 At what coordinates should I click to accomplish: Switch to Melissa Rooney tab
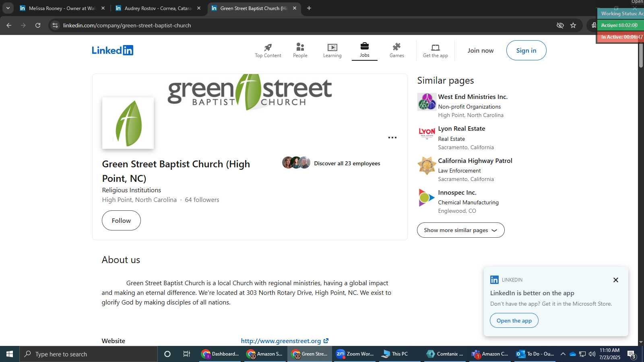(62, 8)
